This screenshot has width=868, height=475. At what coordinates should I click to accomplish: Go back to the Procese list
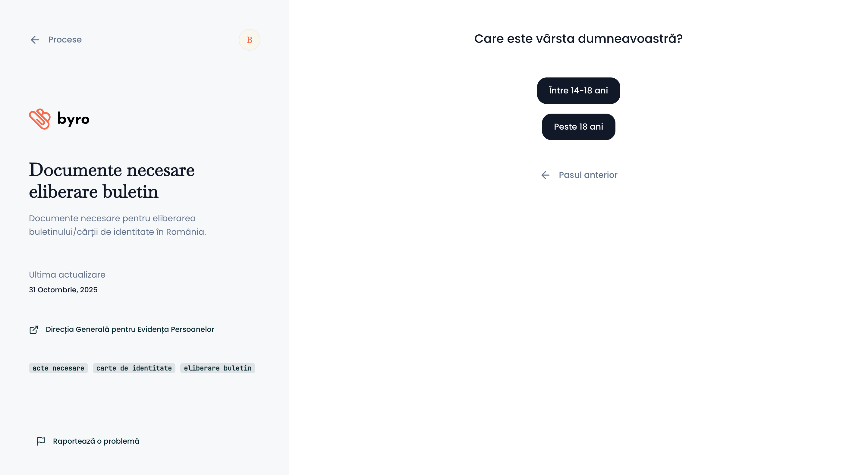[65, 40]
